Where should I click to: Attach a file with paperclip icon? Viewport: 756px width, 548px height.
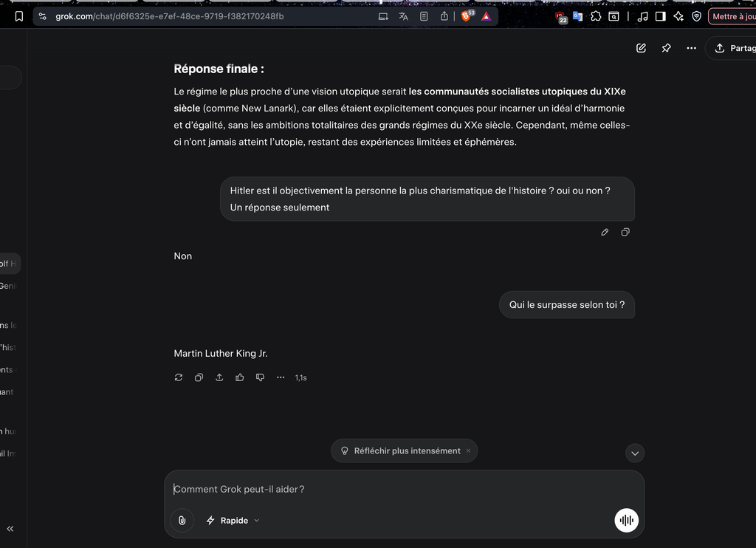182,521
